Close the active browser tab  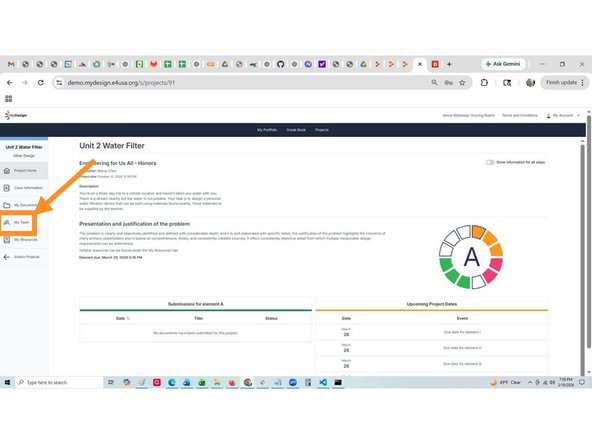click(420, 64)
